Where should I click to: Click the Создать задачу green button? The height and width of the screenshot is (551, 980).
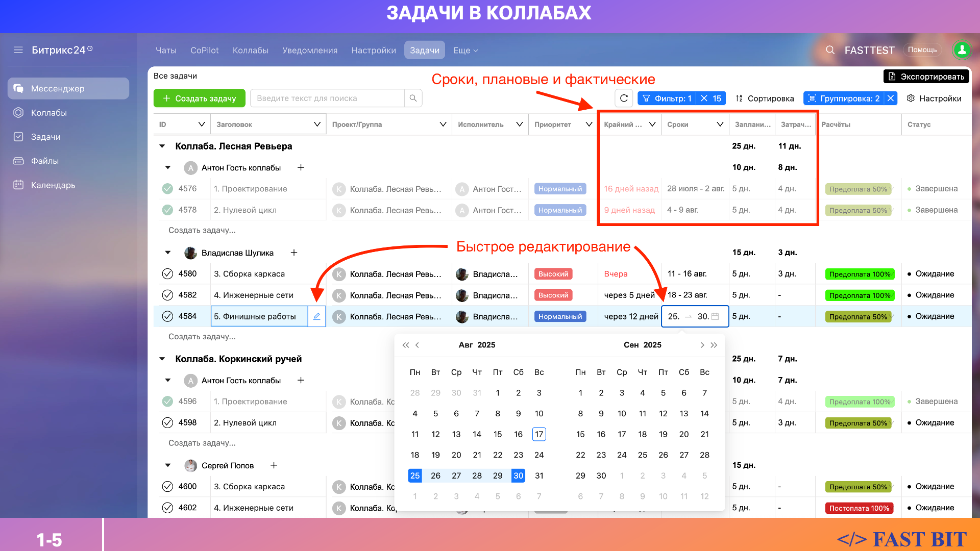pyautogui.click(x=199, y=98)
